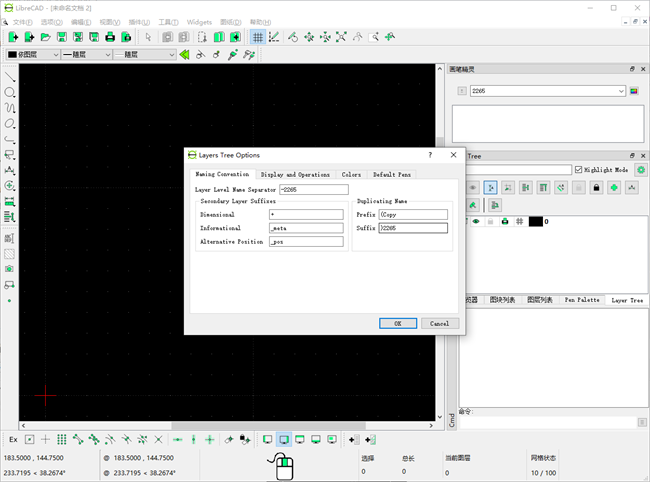Switch to the Colors tab
Screen dimensions: 650x482
click(351, 174)
